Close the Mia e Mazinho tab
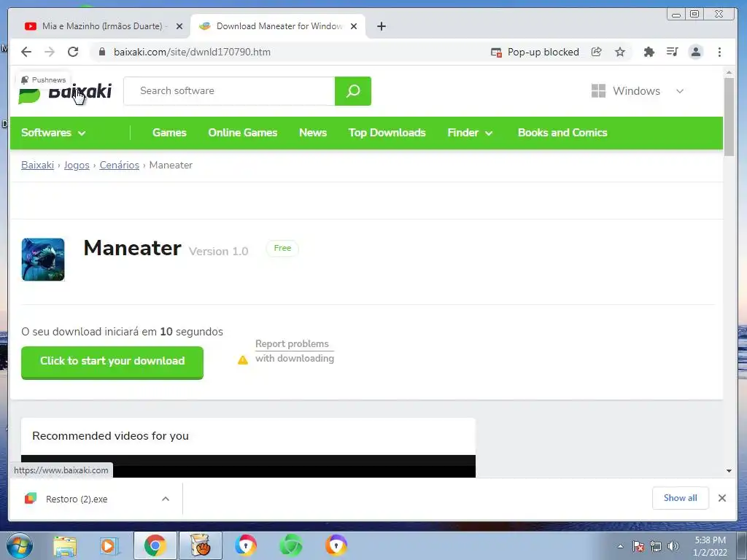Screen dimensions: 747x560 coord(179,26)
